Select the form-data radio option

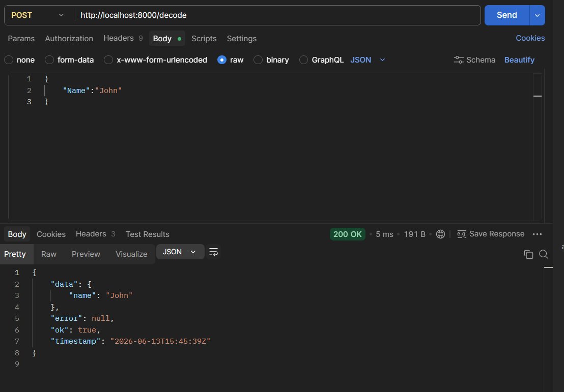pos(49,60)
